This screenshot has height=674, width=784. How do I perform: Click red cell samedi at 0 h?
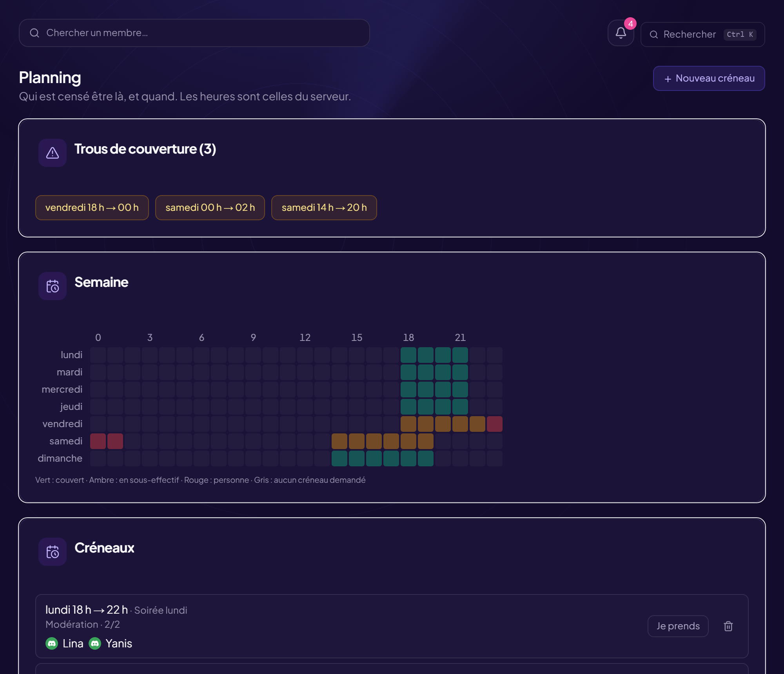tap(98, 441)
